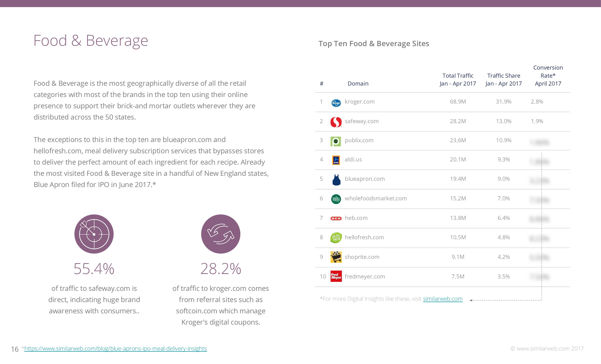
Task: Click the Conversion Rate column header
Action: coord(548,76)
